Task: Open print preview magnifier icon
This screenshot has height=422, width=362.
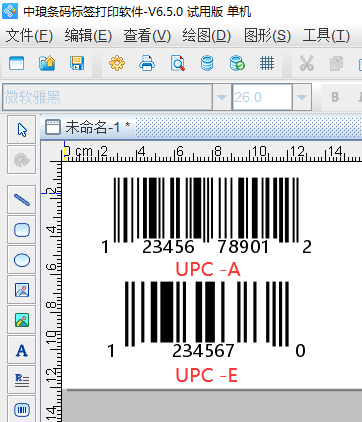Action: (178, 63)
